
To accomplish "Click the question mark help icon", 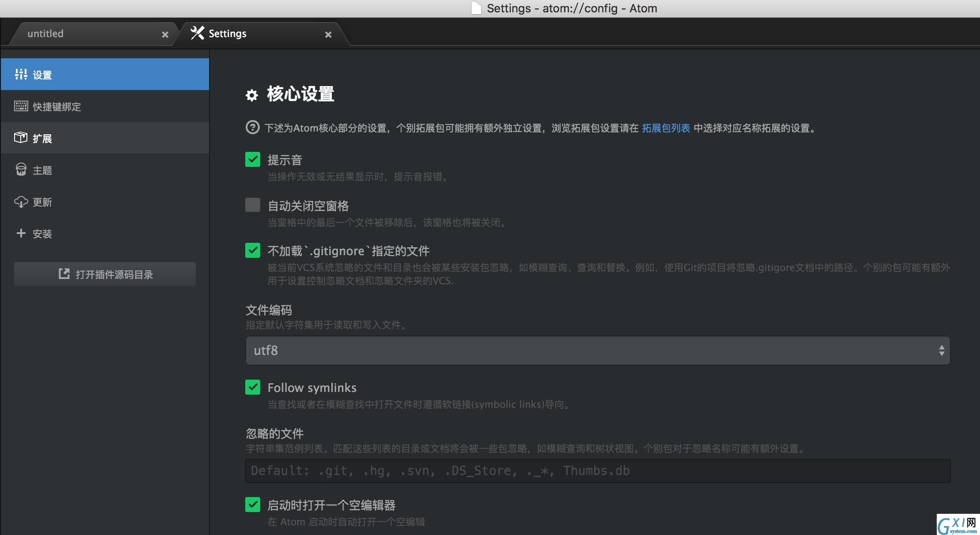I will click(x=252, y=128).
